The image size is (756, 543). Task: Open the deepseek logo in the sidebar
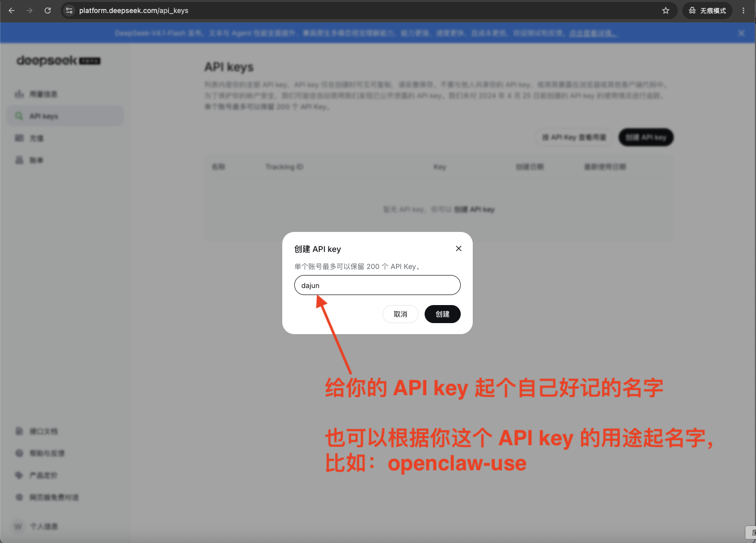click(x=59, y=61)
